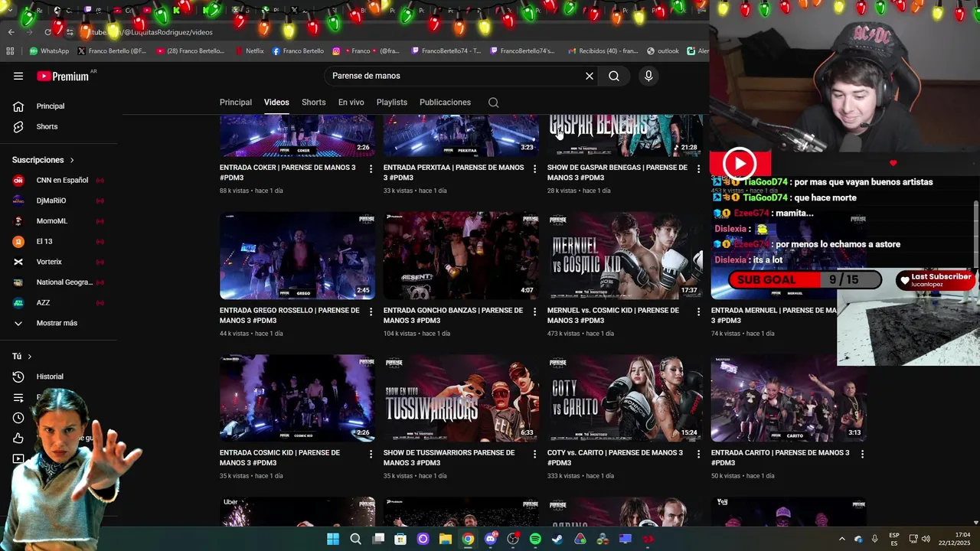Open options for COTY vs. CARITO video
The width and height of the screenshot is (980, 551).
pos(698,454)
